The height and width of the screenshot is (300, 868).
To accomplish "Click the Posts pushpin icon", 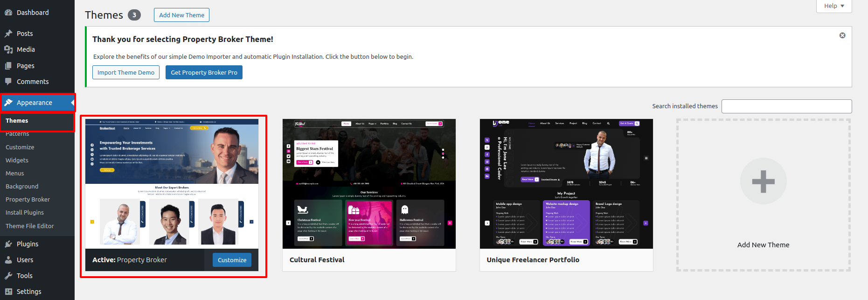I will point(8,34).
